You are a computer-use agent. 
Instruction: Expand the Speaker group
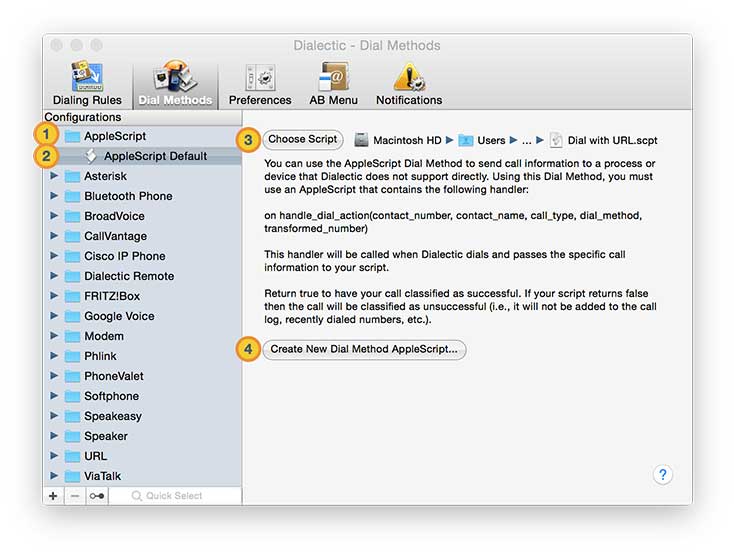(54, 436)
